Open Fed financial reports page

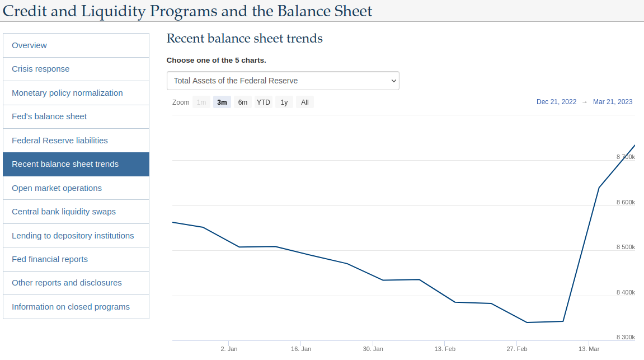76,259
